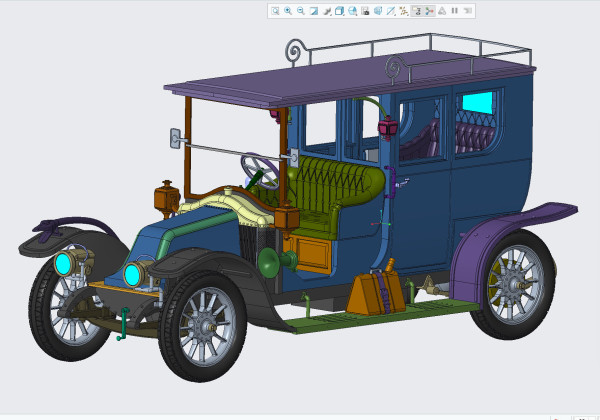Open the View Manager icon
The image size is (600, 420).
pos(365,11)
